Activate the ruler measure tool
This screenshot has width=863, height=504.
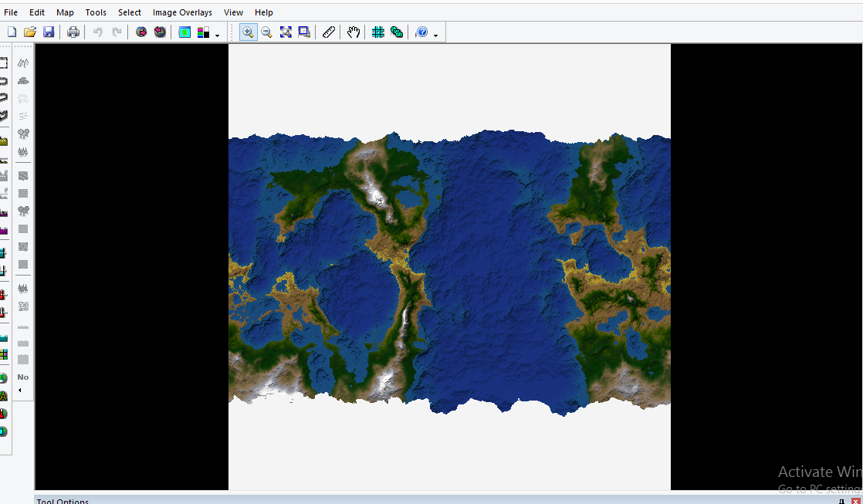pos(329,32)
